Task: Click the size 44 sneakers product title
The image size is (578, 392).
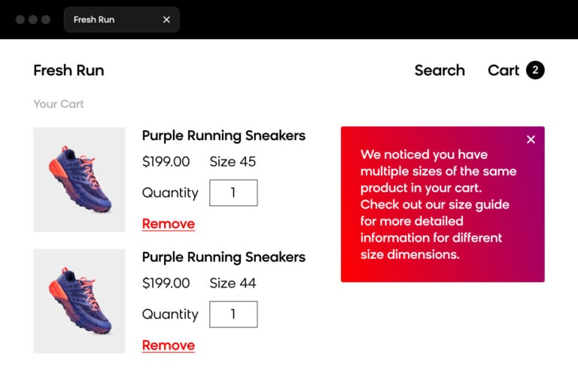Action: tap(224, 257)
